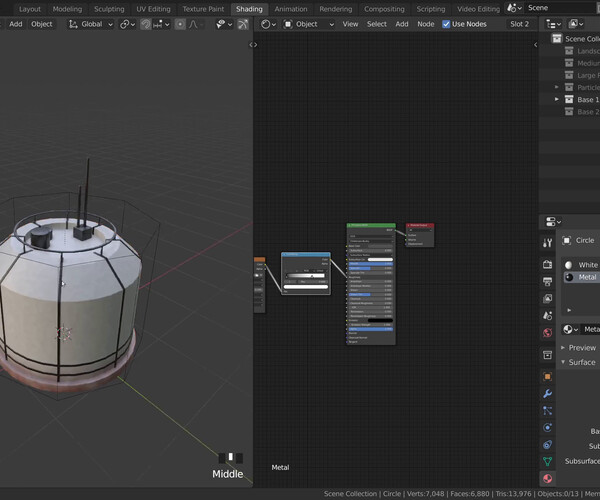Click the ColorRamp gradient bar in node
Image resolution: width=600 pixels, height=500 pixels.
(x=306, y=275)
